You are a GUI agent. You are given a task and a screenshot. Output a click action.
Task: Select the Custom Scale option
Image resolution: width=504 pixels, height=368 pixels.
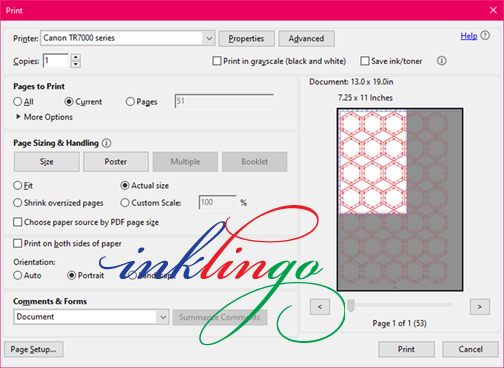[x=125, y=203]
